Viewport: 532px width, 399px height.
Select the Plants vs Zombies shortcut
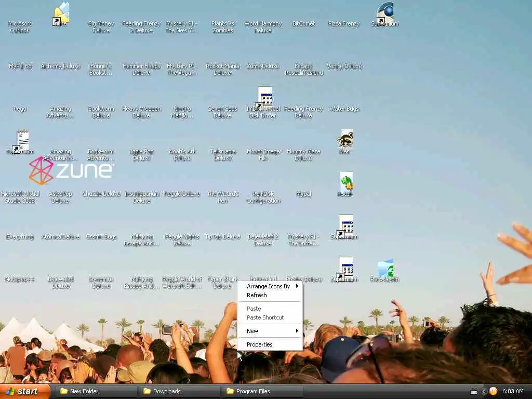pos(222,27)
